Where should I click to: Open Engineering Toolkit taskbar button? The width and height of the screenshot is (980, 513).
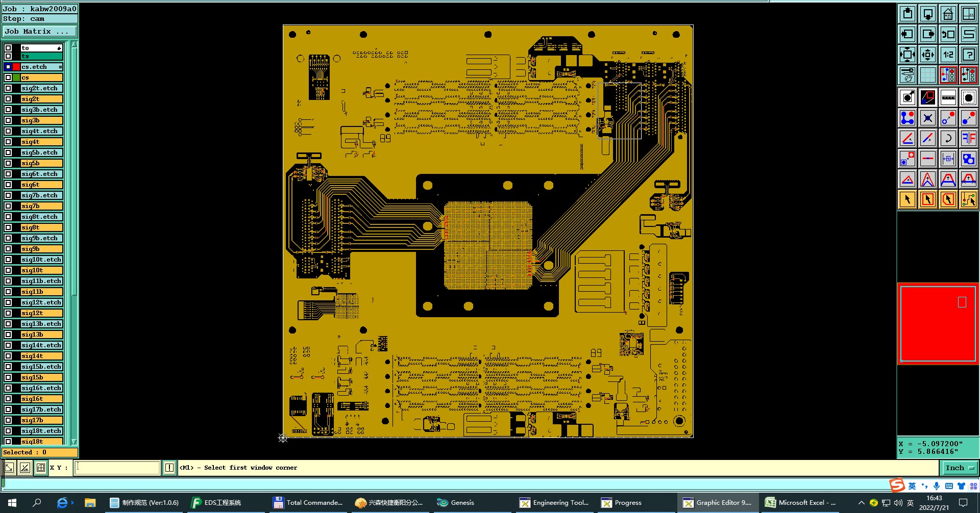[x=554, y=503]
